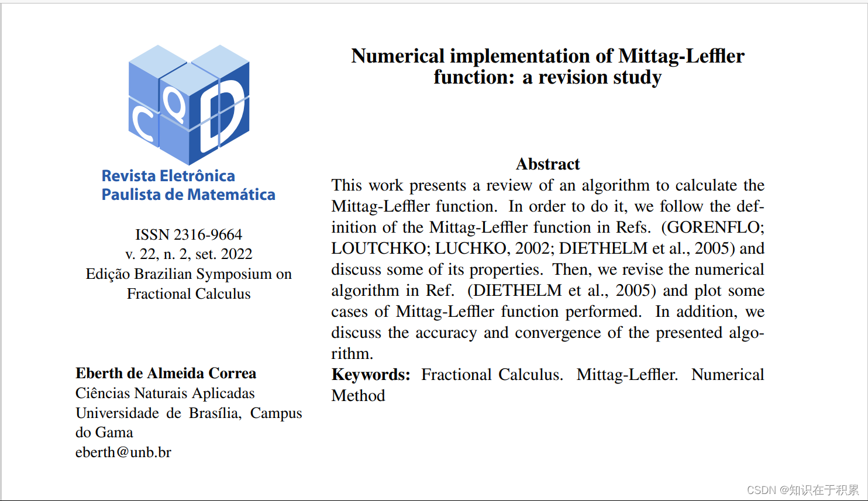Click the "Paulista de Matemática" text line
This screenshot has height=501, width=868.
[188, 194]
